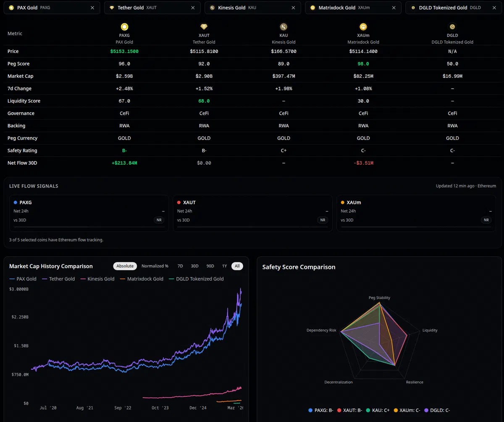The image size is (504, 422).
Task: Click the Updated 12 min ago Ethereum text
Action: click(466, 186)
